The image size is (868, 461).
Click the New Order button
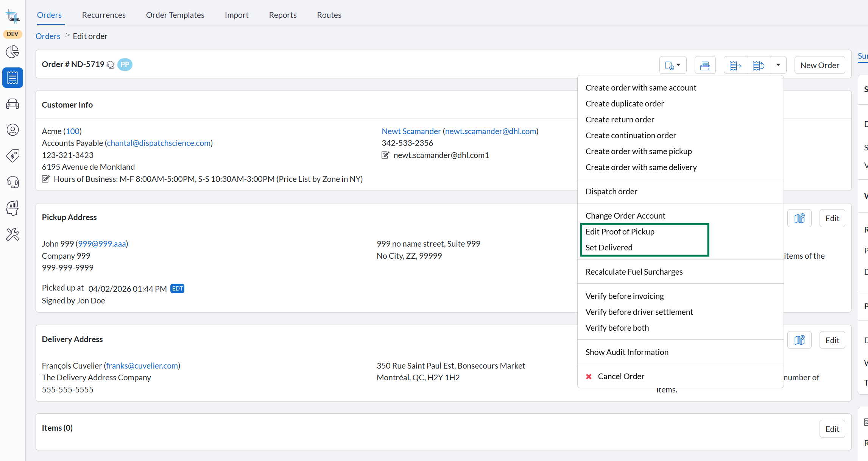(819, 66)
